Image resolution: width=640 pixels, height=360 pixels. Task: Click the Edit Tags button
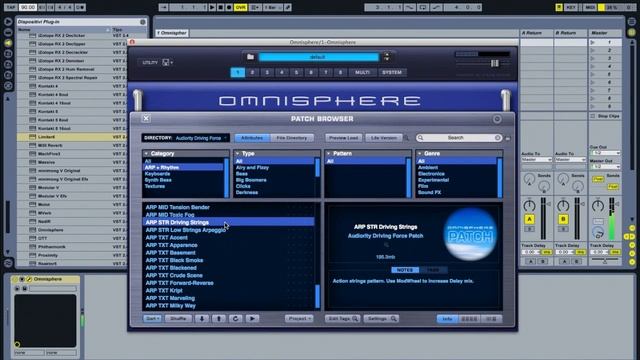[342, 318]
